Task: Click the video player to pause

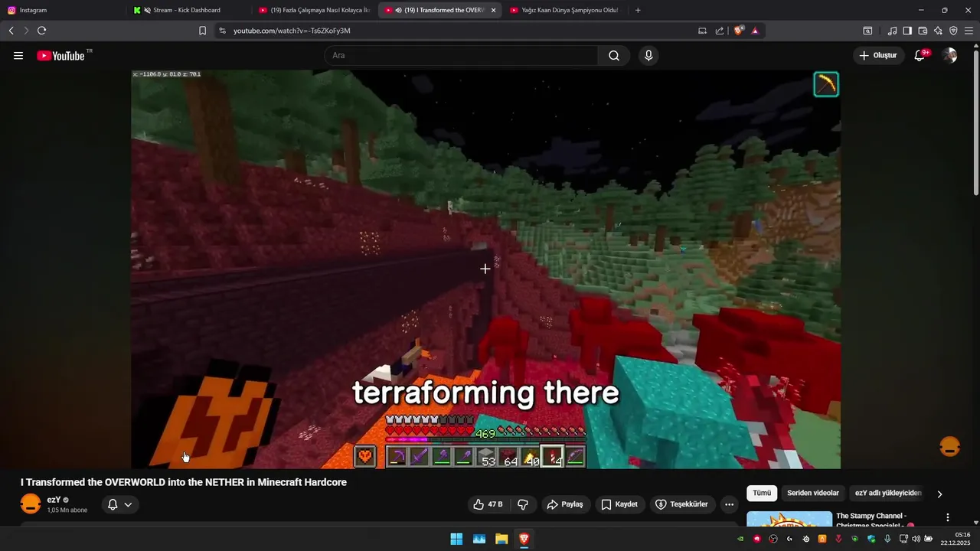Action: point(485,269)
